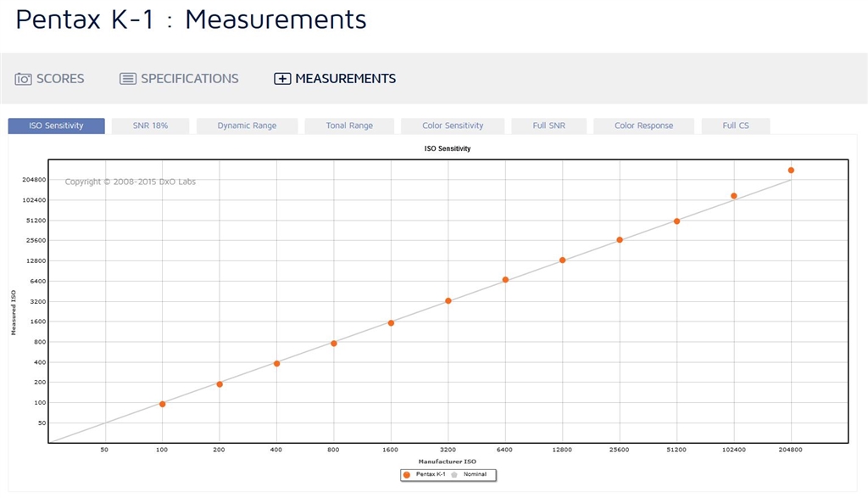This screenshot has height=498, width=868.
Task: Click y-axis label '50'
Action: coord(42,423)
